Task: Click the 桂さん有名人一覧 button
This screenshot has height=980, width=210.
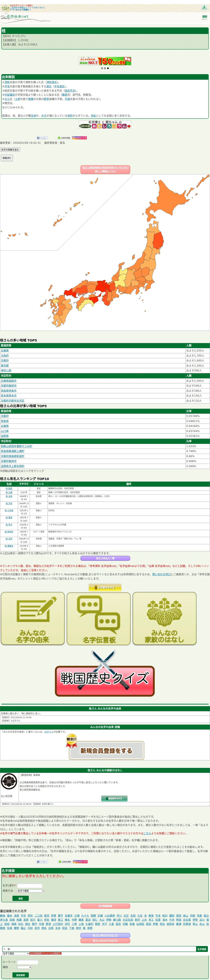Action: click(105, 558)
